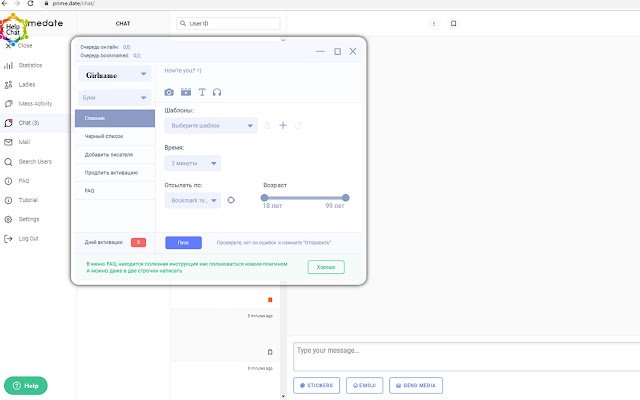Go forward in the browser
This screenshot has width=640, height=400.
[17, 3]
